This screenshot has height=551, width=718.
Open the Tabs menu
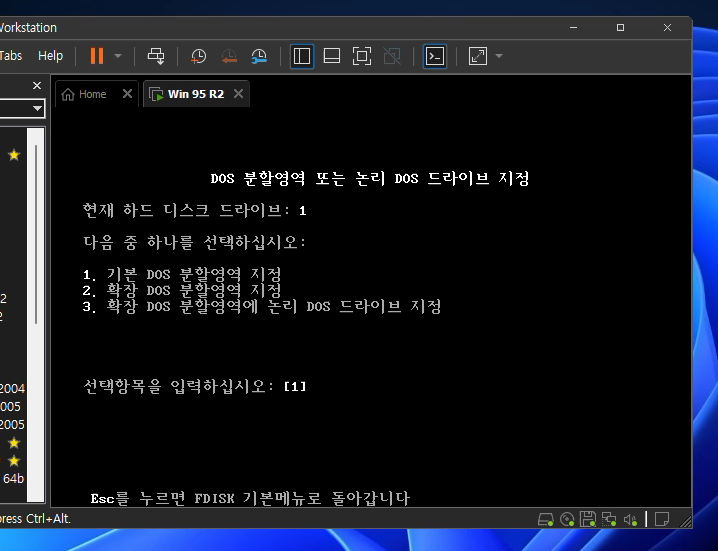(11, 55)
